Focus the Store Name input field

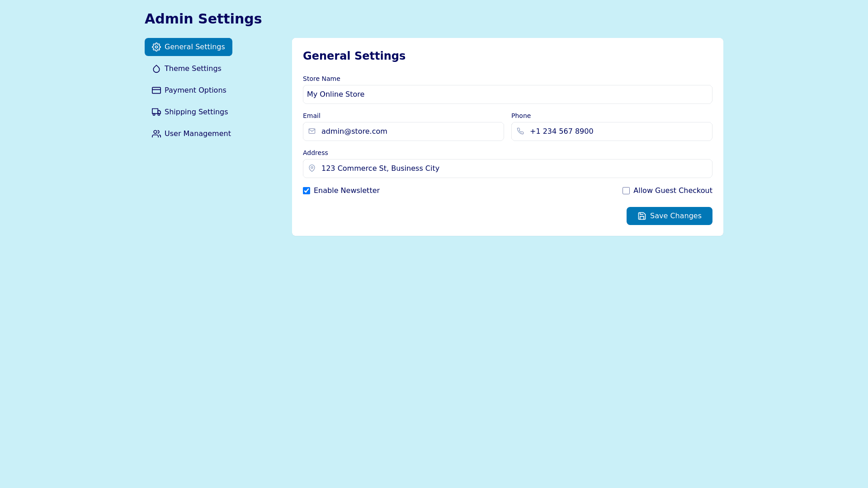(x=507, y=94)
